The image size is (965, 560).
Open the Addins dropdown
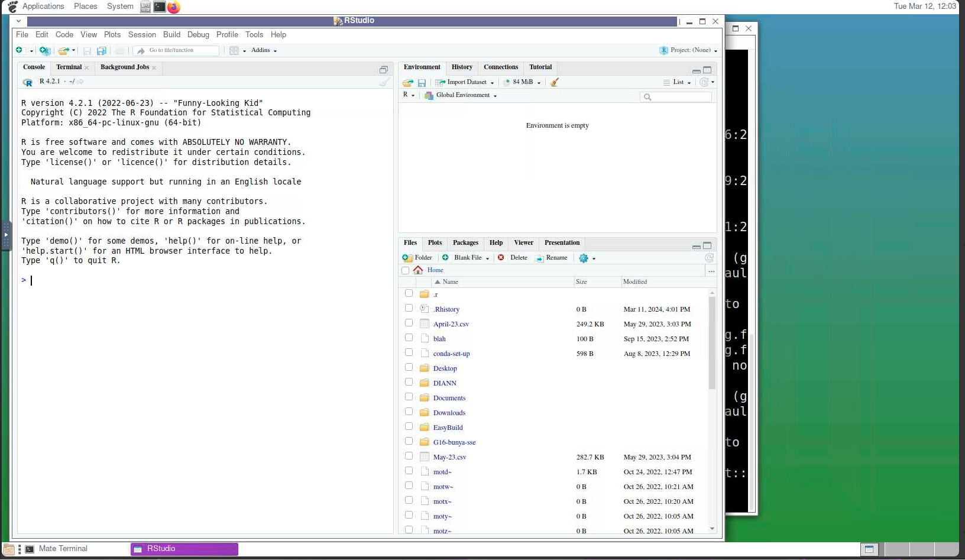click(x=264, y=50)
